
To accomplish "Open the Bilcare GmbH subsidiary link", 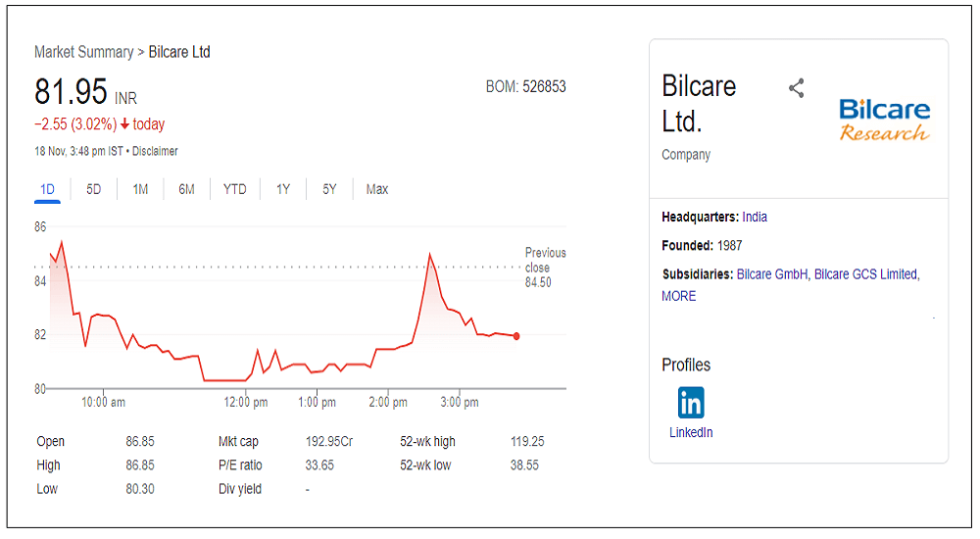I will click(x=772, y=274).
